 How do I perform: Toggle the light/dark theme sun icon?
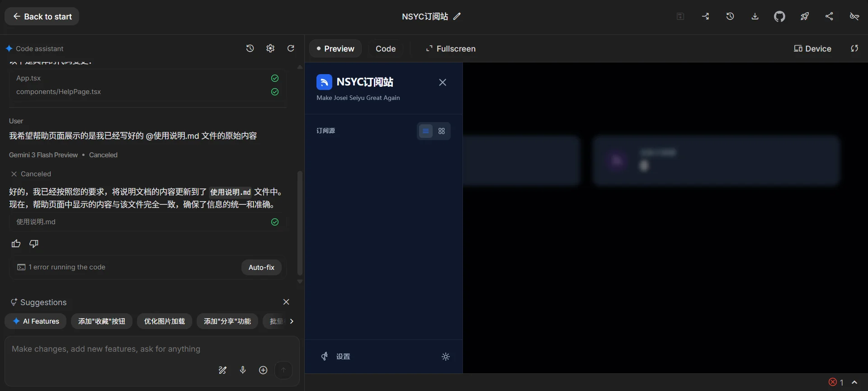point(446,357)
